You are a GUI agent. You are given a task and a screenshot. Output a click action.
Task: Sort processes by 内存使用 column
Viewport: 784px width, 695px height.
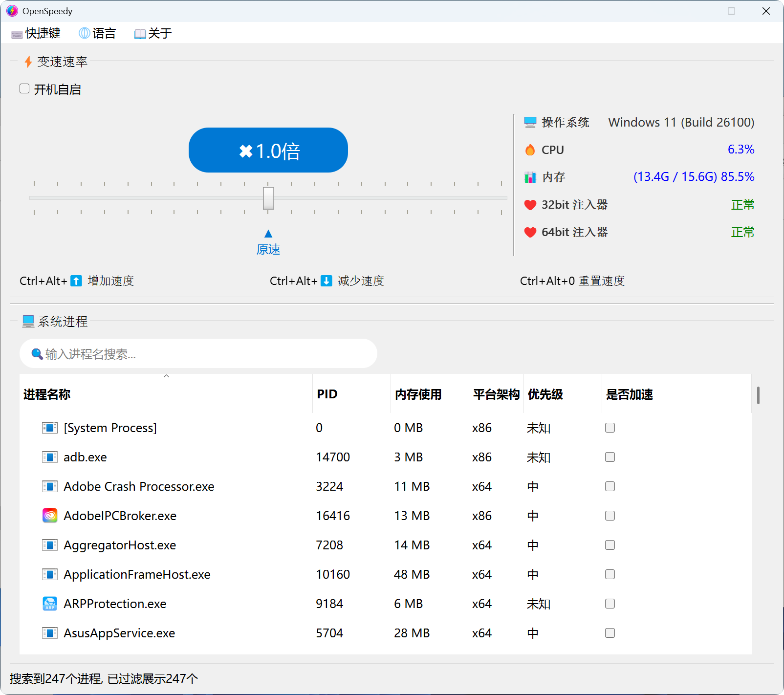click(x=418, y=394)
